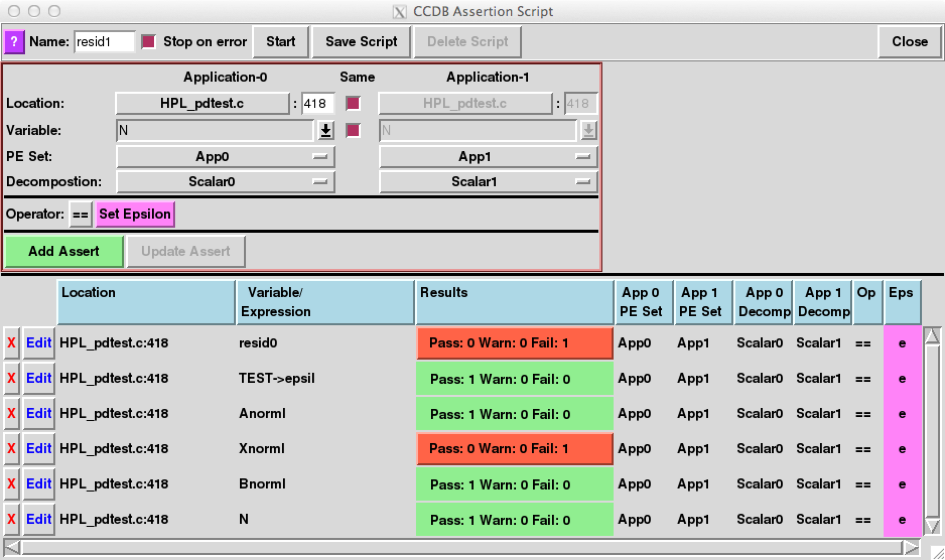Image resolution: width=945 pixels, height=560 pixels.
Task: Toggle the Stop on error checkbox
Action: coord(149,42)
